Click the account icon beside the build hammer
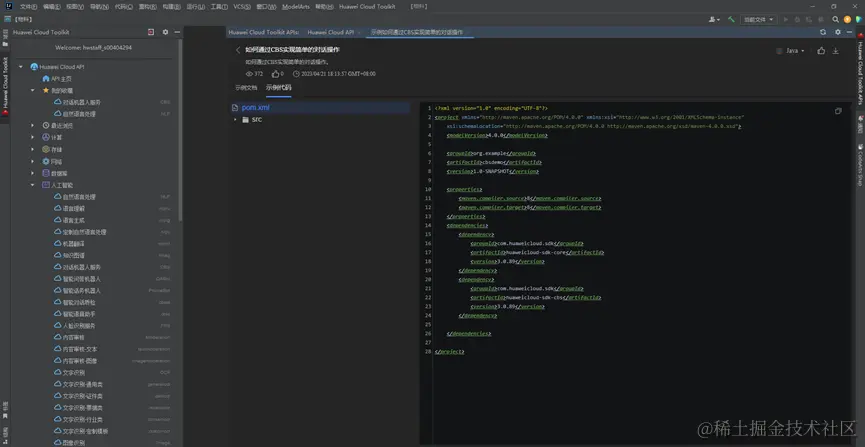865x447 pixels. 714,19
